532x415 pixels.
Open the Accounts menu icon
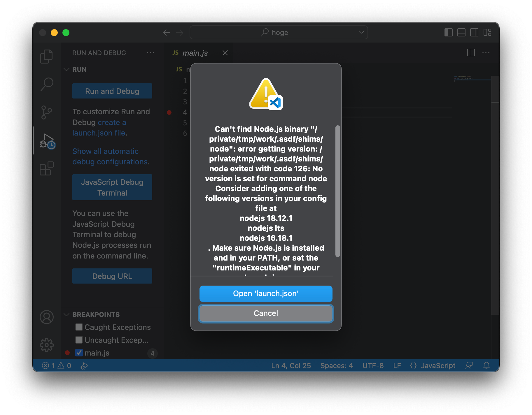click(47, 317)
